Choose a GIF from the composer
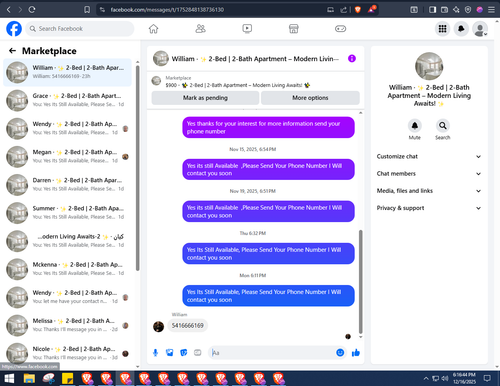 click(x=198, y=353)
